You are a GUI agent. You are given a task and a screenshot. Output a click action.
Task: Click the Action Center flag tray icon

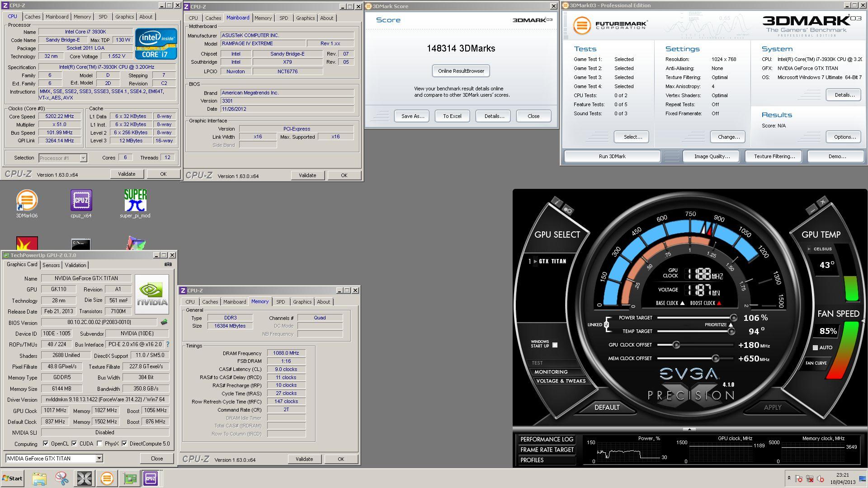799,479
